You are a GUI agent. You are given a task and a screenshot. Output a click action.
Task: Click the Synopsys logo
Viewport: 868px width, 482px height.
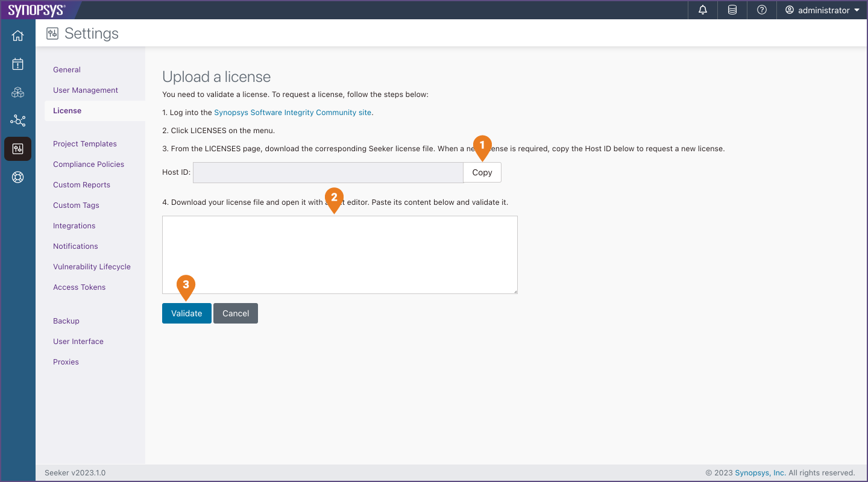(36, 10)
